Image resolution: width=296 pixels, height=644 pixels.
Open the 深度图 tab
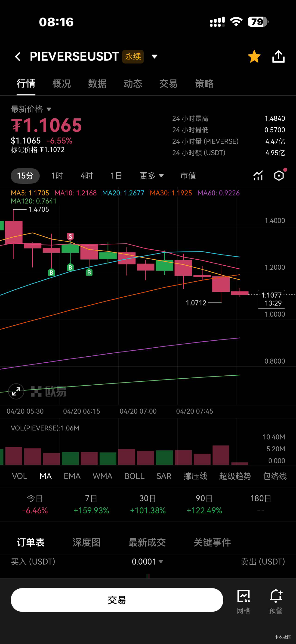(x=86, y=543)
